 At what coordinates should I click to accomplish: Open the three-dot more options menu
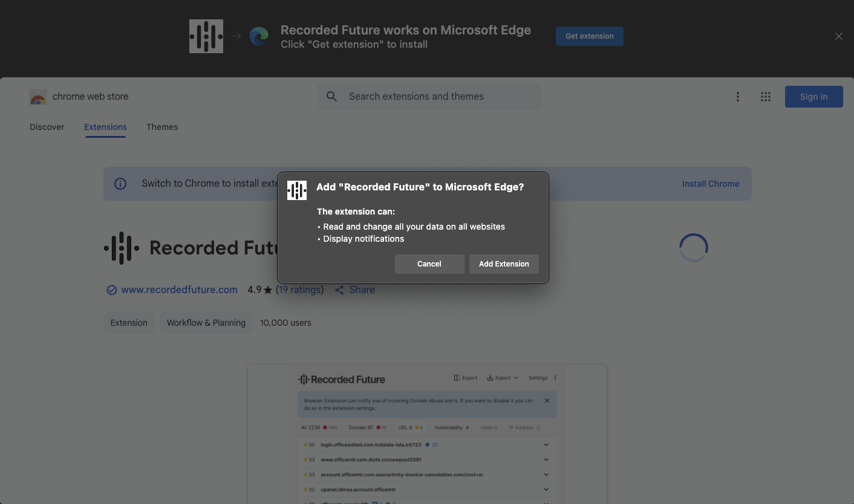coord(737,97)
